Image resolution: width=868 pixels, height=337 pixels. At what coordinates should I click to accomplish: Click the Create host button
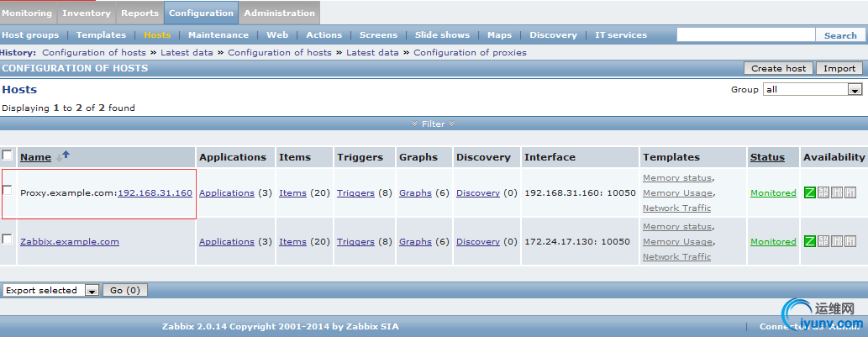tap(778, 68)
